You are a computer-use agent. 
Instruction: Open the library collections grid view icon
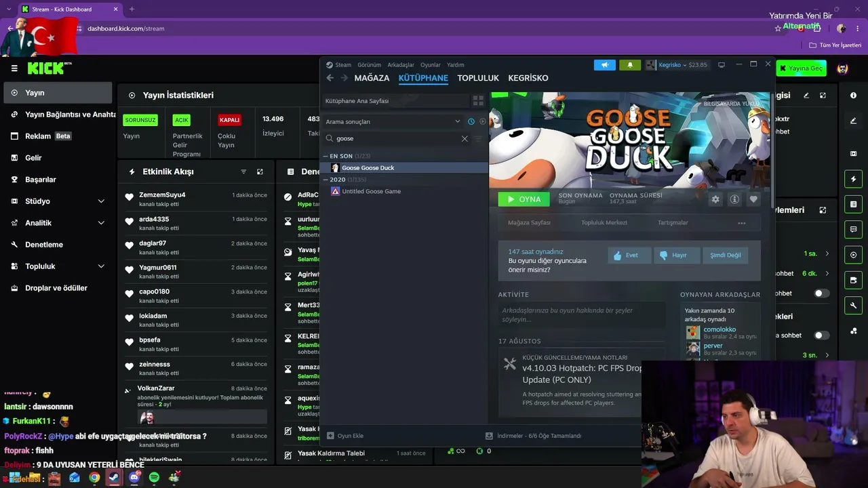click(x=478, y=100)
